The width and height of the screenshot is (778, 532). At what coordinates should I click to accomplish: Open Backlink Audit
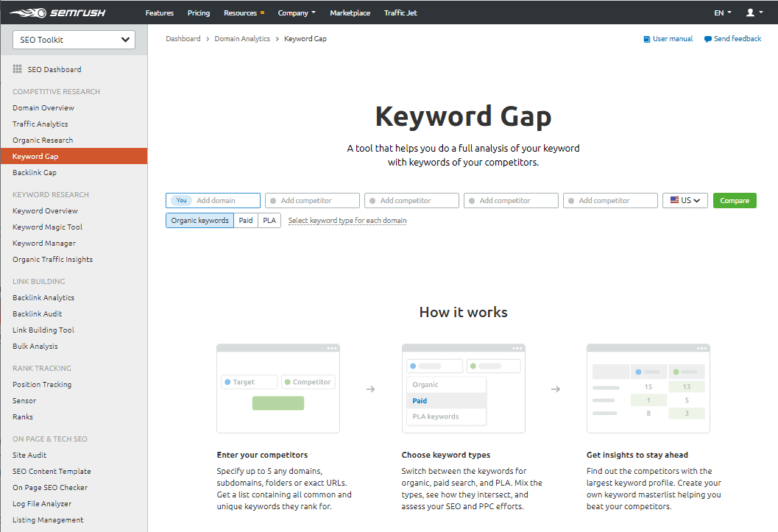click(x=38, y=314)
